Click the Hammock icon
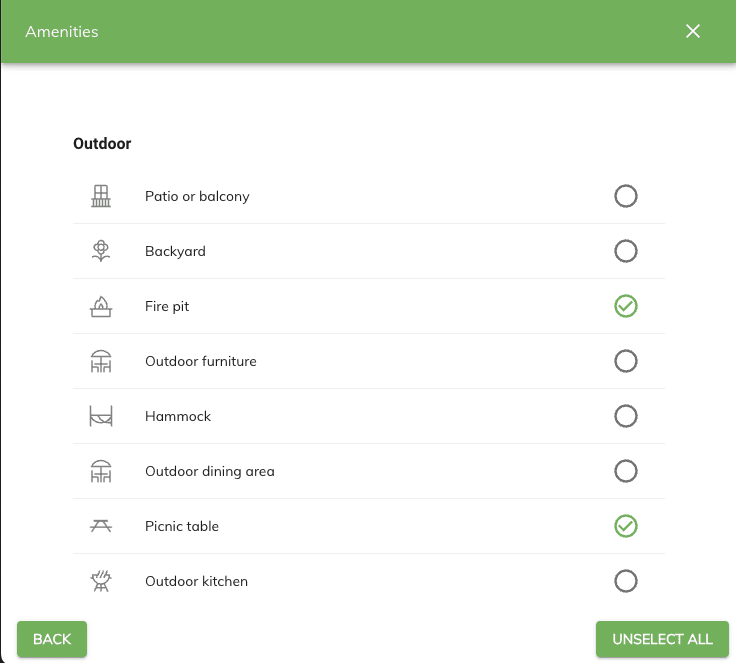 (101, 416)
